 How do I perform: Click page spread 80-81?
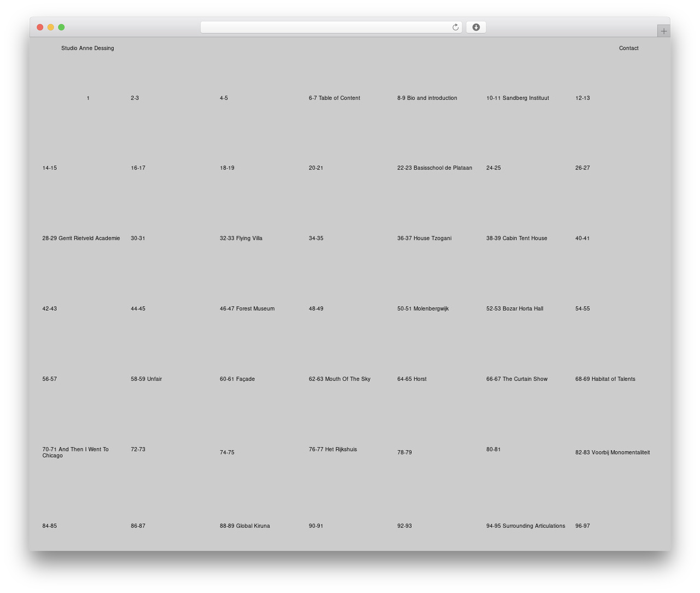click(x=493, y=449)
